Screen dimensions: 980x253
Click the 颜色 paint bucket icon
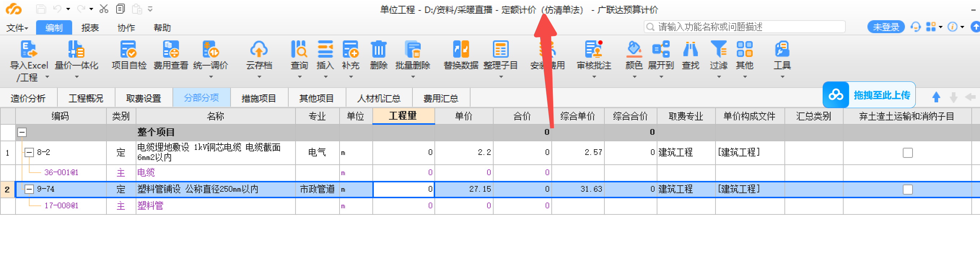pyautogui.click(x=634, y=49)
